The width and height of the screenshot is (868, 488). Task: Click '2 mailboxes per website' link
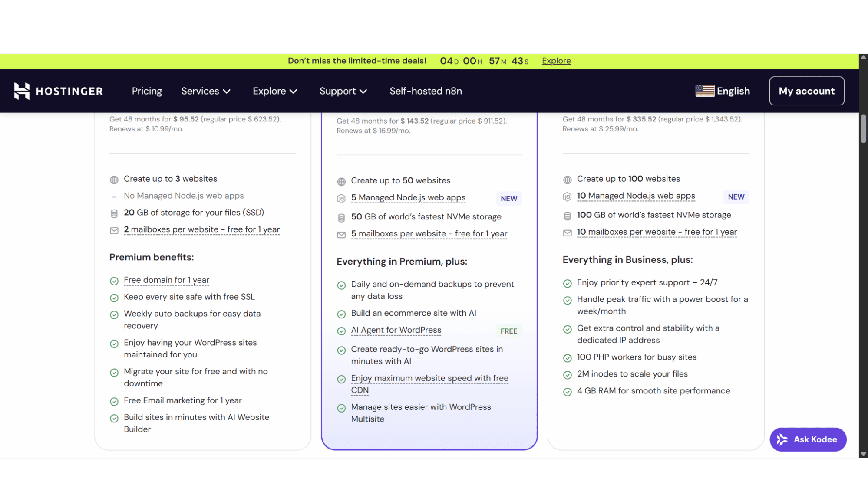coord(201,229)
